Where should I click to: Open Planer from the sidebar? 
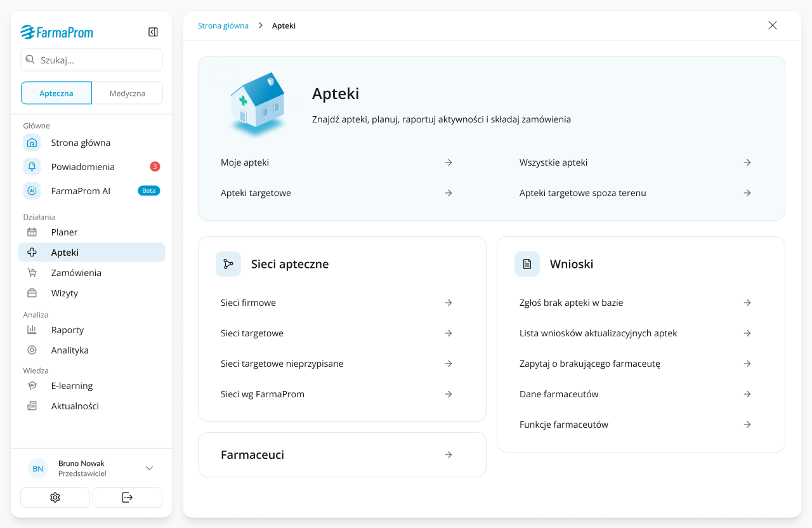[91, 232]
